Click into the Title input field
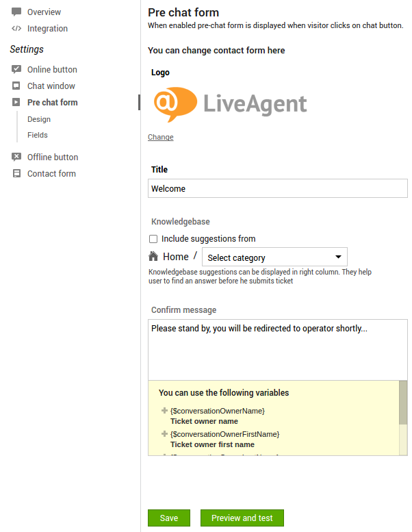412x532 pixels. 278,188
